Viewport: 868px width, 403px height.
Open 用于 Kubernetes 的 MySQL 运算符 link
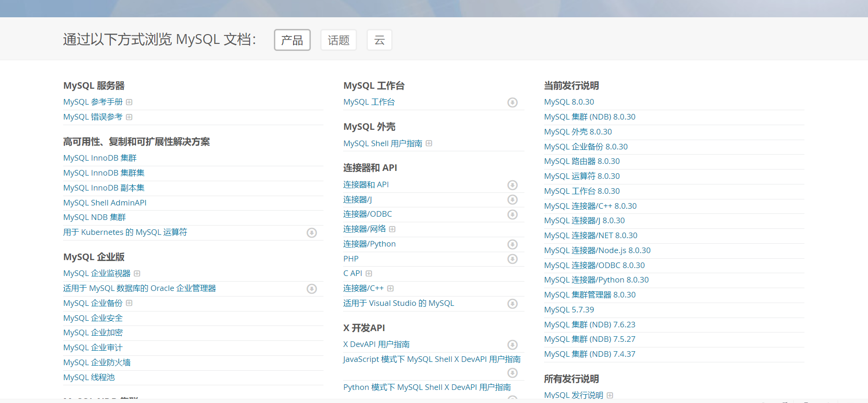(x=125, y=232)
